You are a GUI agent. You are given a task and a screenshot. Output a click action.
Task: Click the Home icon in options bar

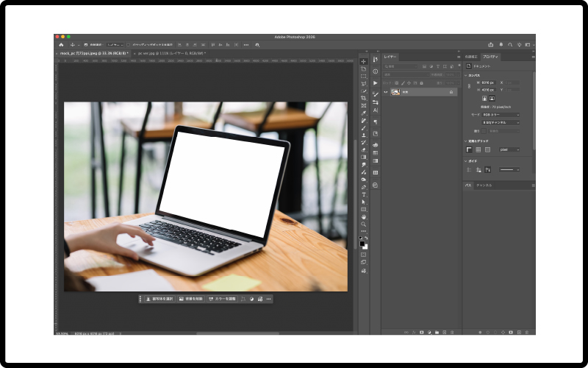[61, 44]
